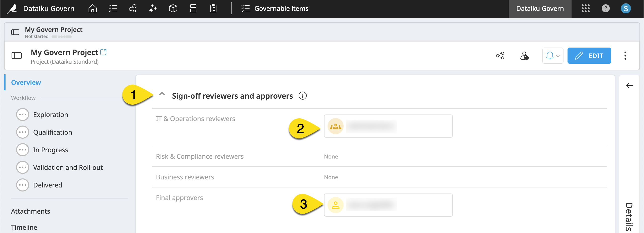Go to the Home page icon
Screen dimensions: 644x233
93,9
